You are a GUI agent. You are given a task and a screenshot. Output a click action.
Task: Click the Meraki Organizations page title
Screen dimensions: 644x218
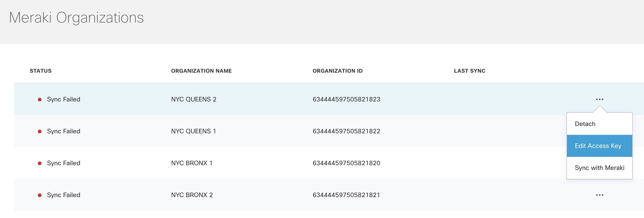click(x=76, y=18)
